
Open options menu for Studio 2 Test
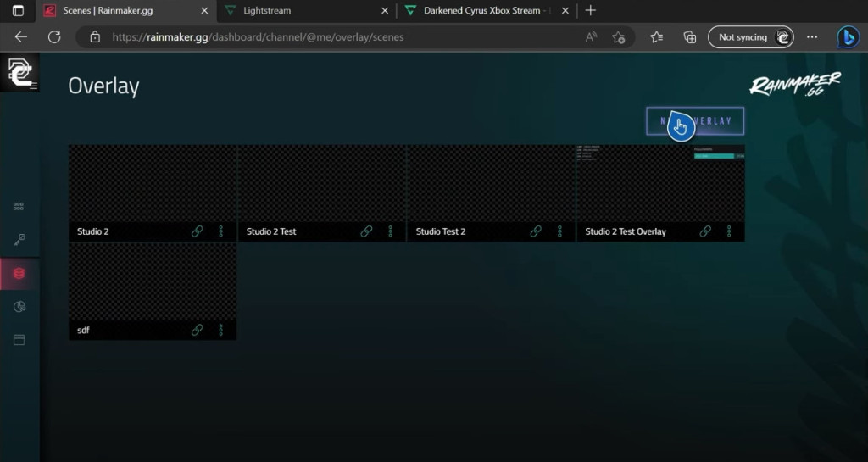[x=390, y=231]
